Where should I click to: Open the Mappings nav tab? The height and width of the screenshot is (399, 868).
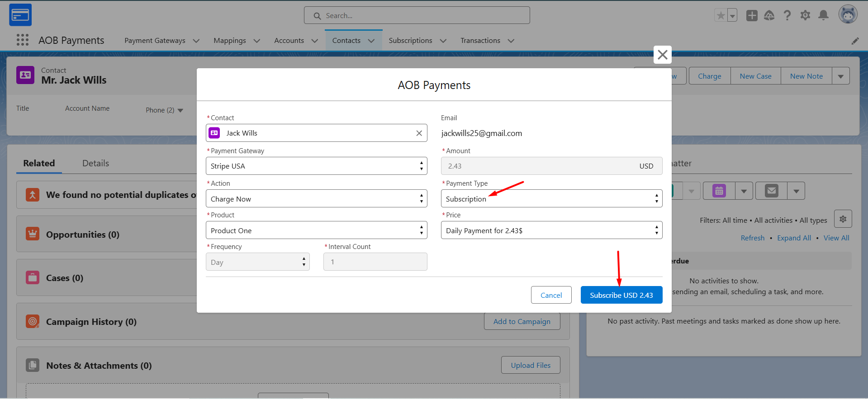pyautogui.click(x=230, y=41)
